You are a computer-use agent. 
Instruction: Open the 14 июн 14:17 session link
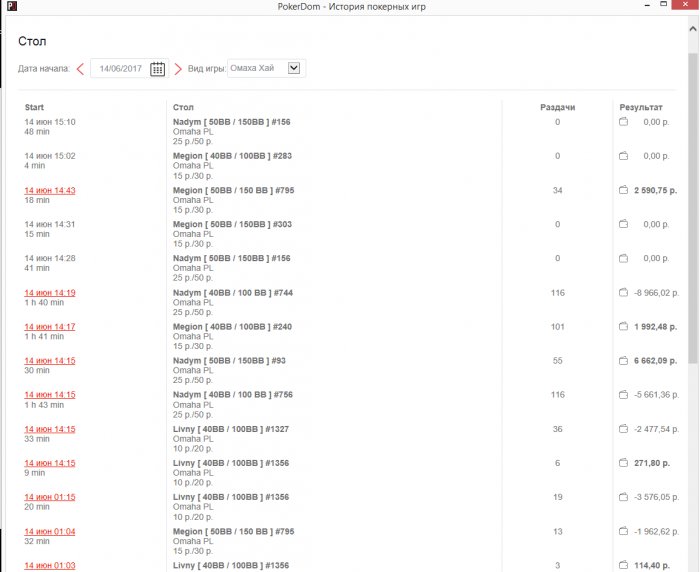(x=50, y=327)
